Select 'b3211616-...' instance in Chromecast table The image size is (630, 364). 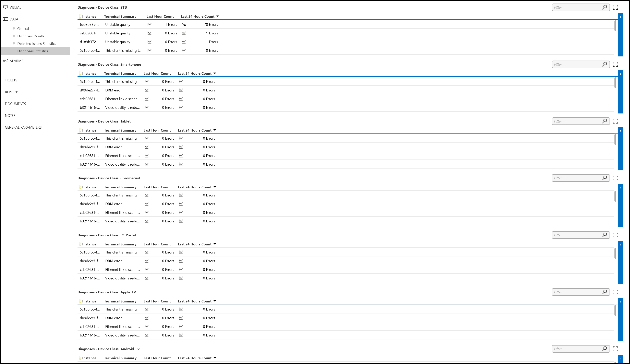(90, 221)
